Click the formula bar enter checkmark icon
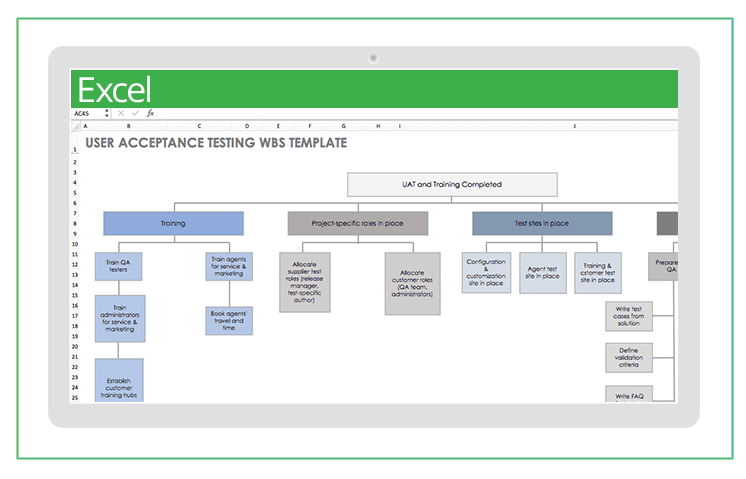This screenshot has height=479, width=746. click(x=135, y=114)
